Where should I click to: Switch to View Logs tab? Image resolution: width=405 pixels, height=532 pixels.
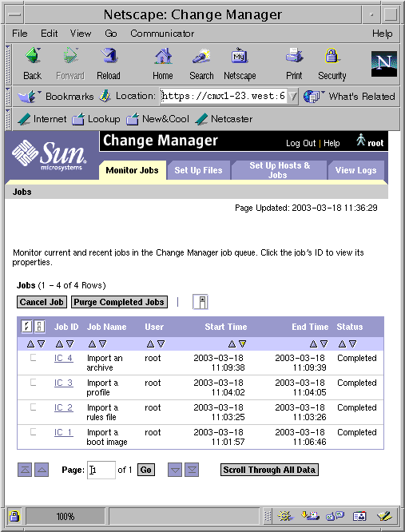[x=355, y=170]
